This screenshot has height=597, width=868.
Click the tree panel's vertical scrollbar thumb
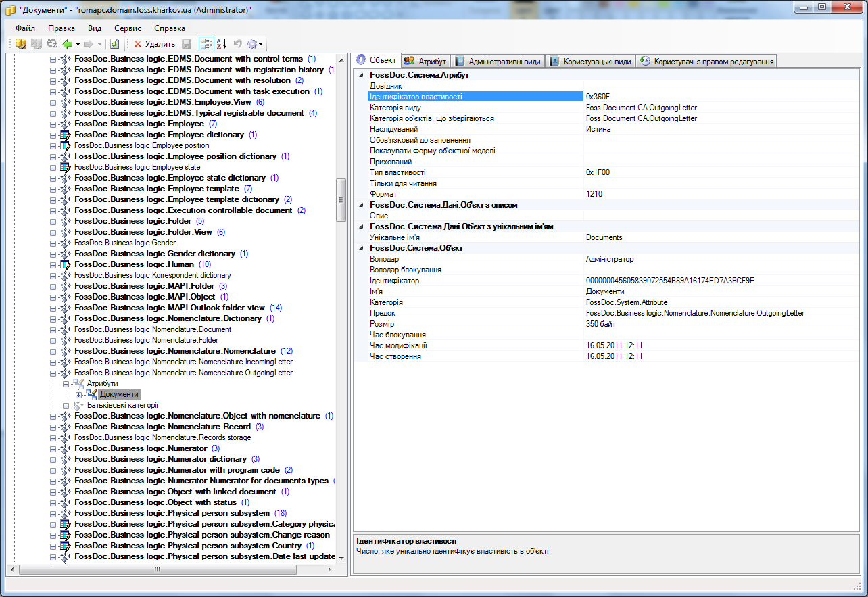pyautogui.click(x=341, y=201)
